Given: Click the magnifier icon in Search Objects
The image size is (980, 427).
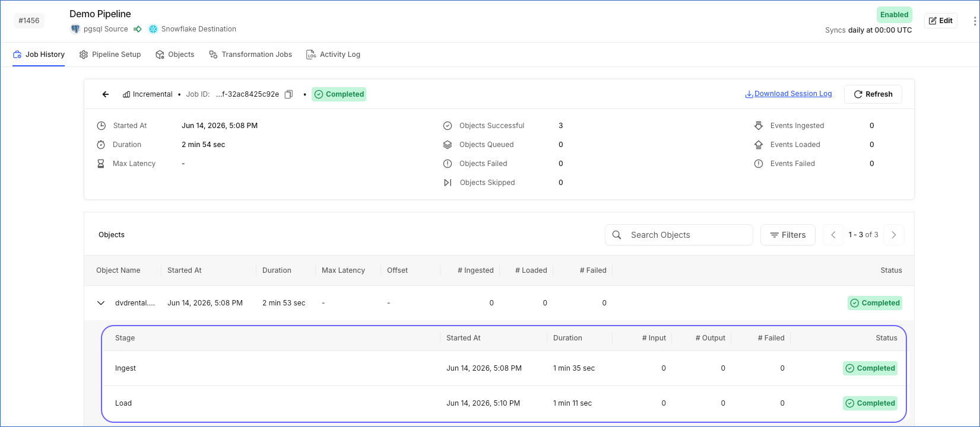Looking at the screenshot, I should [617, 235].
